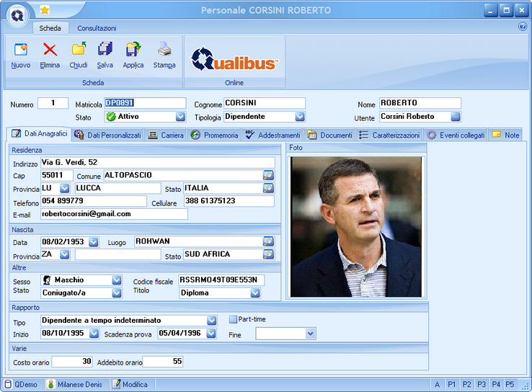Open the Consultazioni ribbon tab
532x392 pixels.
97,28
